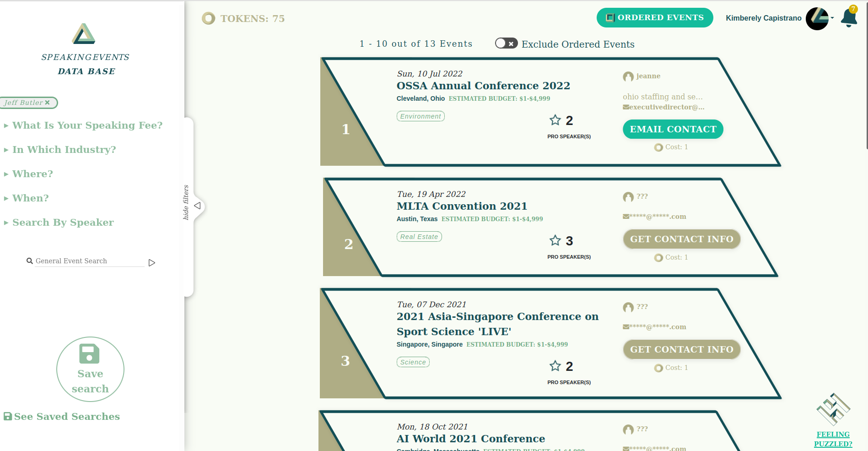The width and height of the screenshot is (868, 451).
Task: Click the Save search disk icon
Action: (x=89, y=353)
